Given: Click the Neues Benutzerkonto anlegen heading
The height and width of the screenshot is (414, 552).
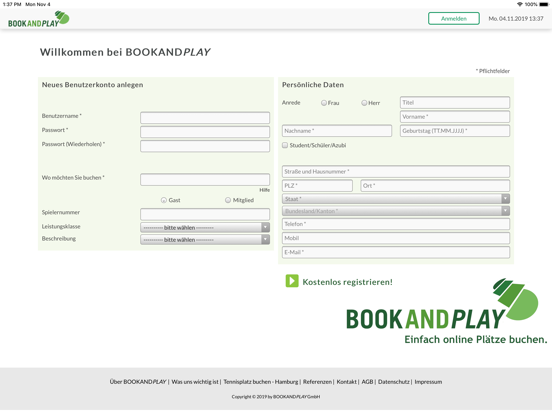Looking at the screenshot, I should click(x=93, y=85).
